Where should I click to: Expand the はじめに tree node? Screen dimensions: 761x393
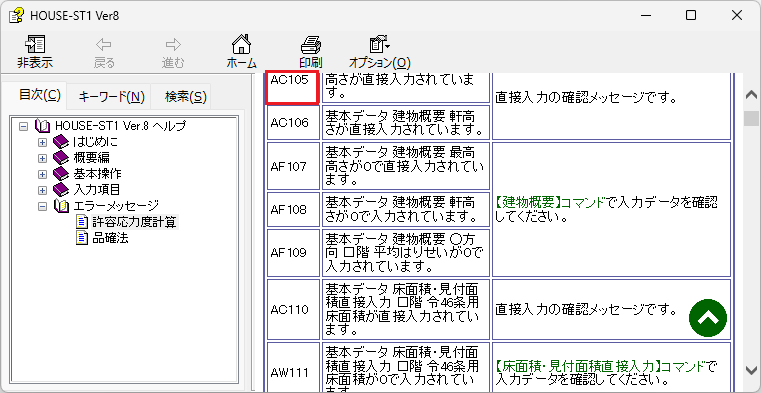[42, 142]
